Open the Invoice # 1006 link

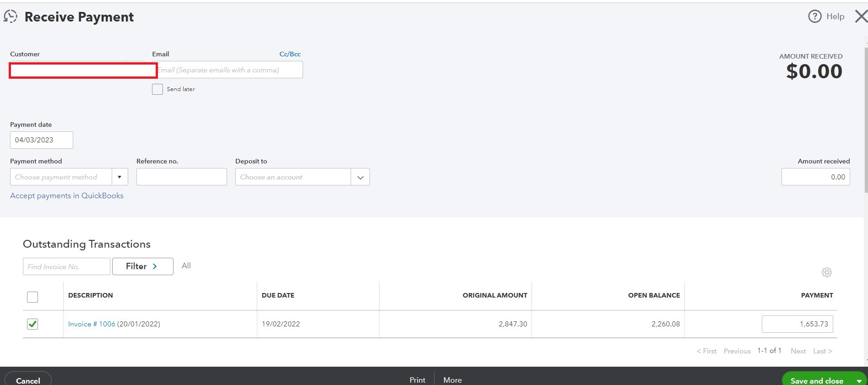(x=92, y=324)
